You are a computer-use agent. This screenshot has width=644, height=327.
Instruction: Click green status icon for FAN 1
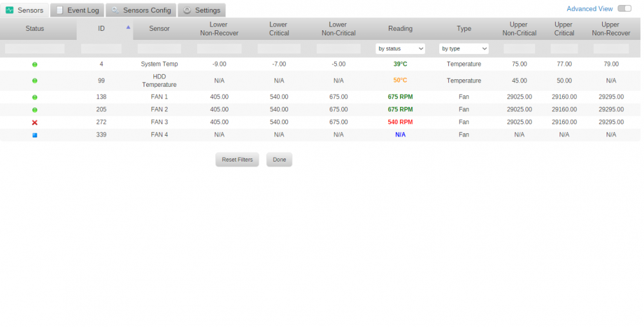[35, 97]
